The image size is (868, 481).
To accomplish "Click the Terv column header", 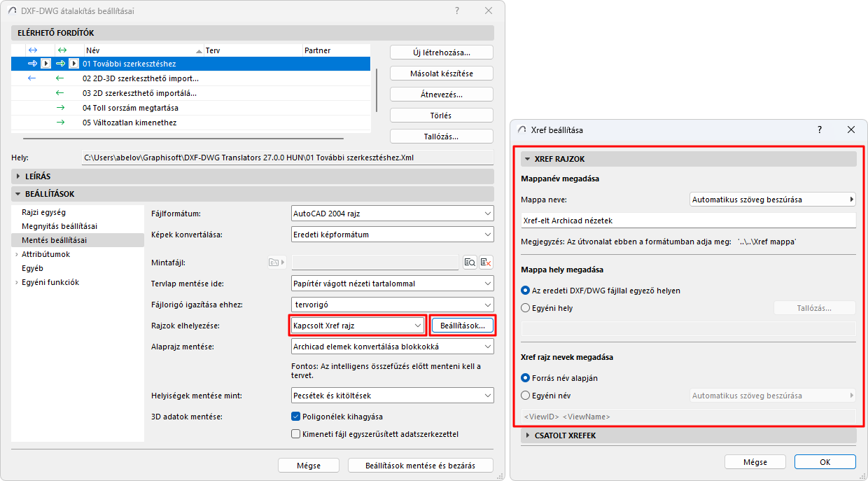I will point(253,50).
